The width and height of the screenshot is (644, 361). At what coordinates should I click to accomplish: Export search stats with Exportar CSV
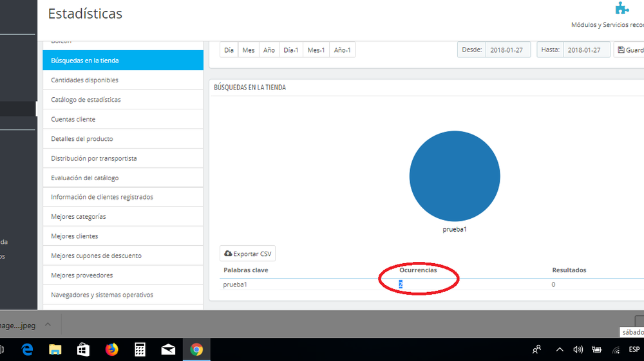(x=248, y=254)
